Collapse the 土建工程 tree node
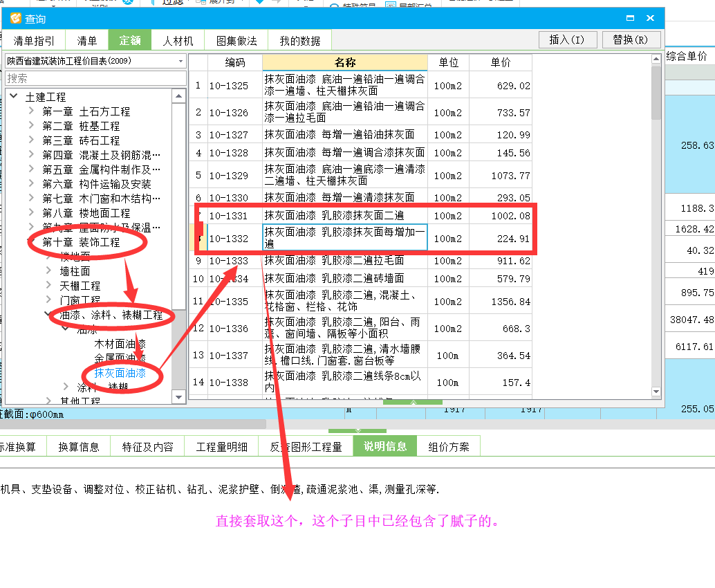Image resolution: width=715 pixels, height=588 pixels. (15, 96)
